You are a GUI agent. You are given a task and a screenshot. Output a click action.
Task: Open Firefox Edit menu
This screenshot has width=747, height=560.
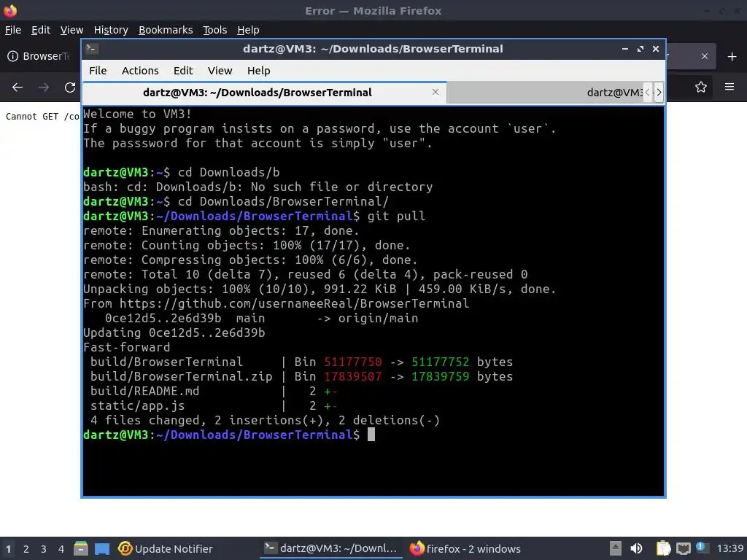(x=41, y=30)
